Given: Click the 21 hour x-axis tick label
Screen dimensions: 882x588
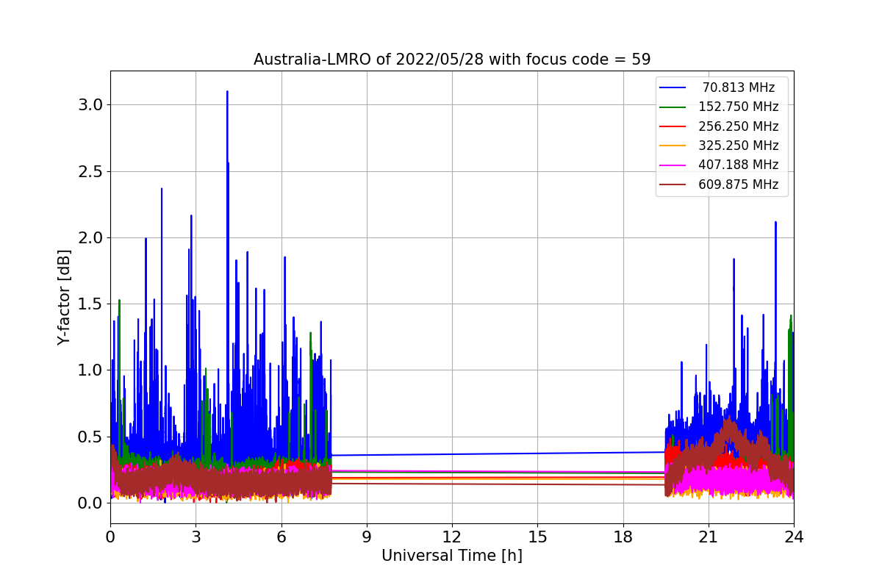Looking at the screenshot, I should point(709,537).
